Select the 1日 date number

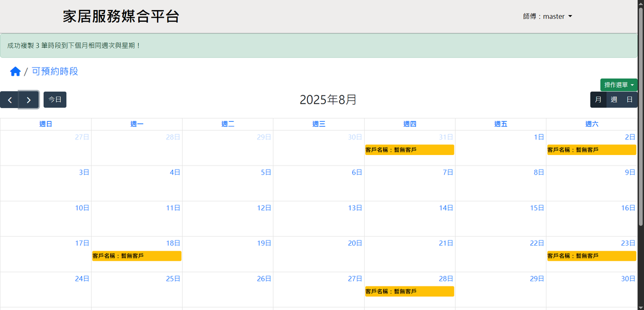pyautogui.click(x=539, y=137)
